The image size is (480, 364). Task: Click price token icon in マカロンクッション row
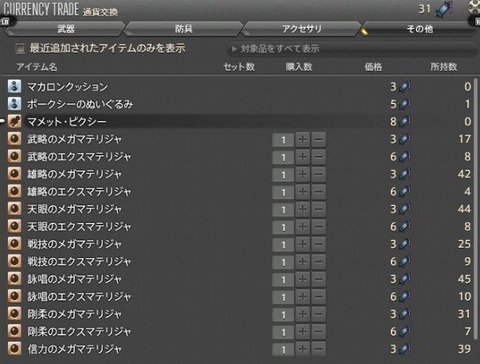coord(404,86)
